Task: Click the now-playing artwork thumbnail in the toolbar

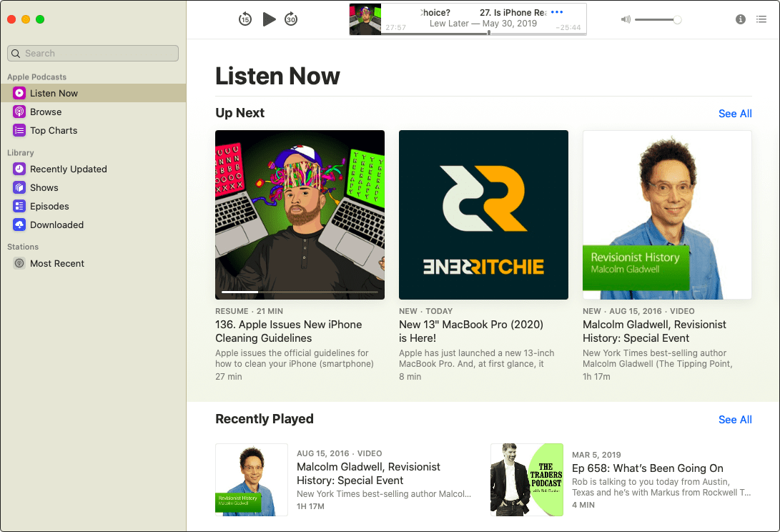Action: 365,19
